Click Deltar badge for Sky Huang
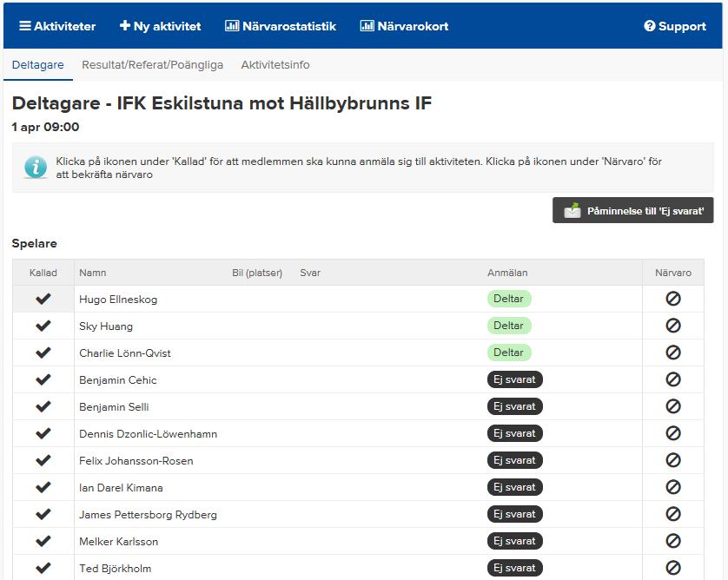 509,326
